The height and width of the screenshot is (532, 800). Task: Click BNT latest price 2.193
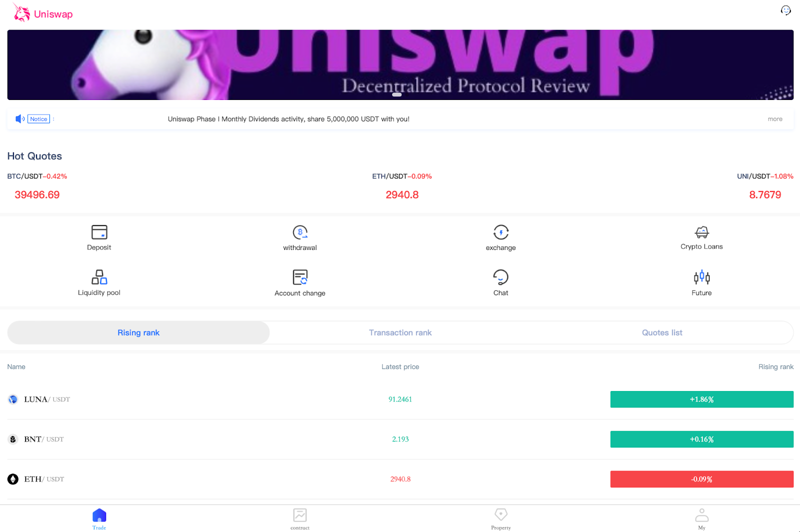pos(400,439)
